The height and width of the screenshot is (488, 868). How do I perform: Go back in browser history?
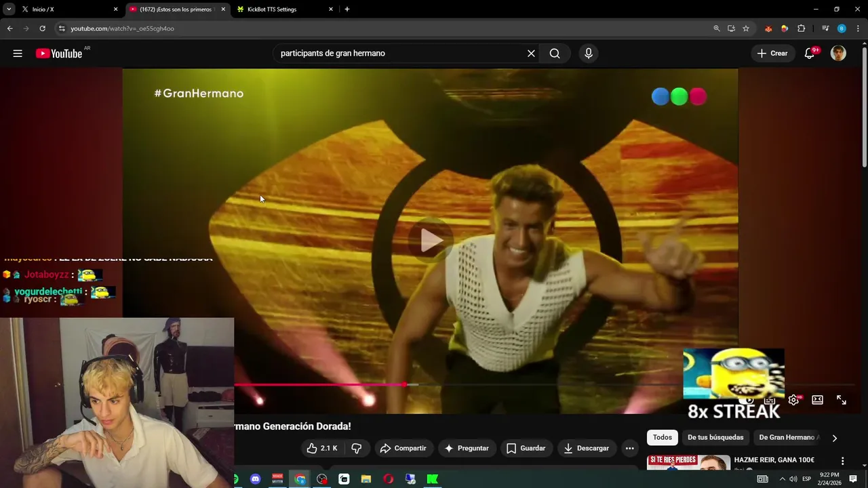pyautogui.click(x=9, y=28)
